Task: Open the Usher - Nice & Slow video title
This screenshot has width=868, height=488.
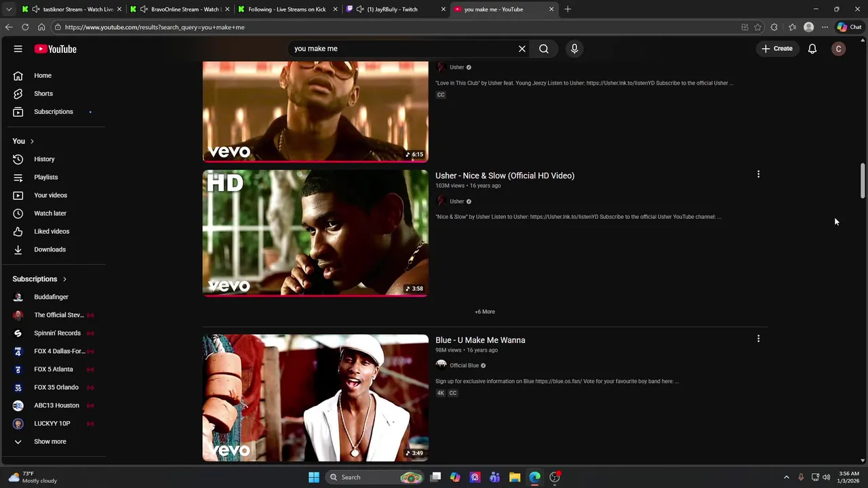Action: click(x=505, y=176)
